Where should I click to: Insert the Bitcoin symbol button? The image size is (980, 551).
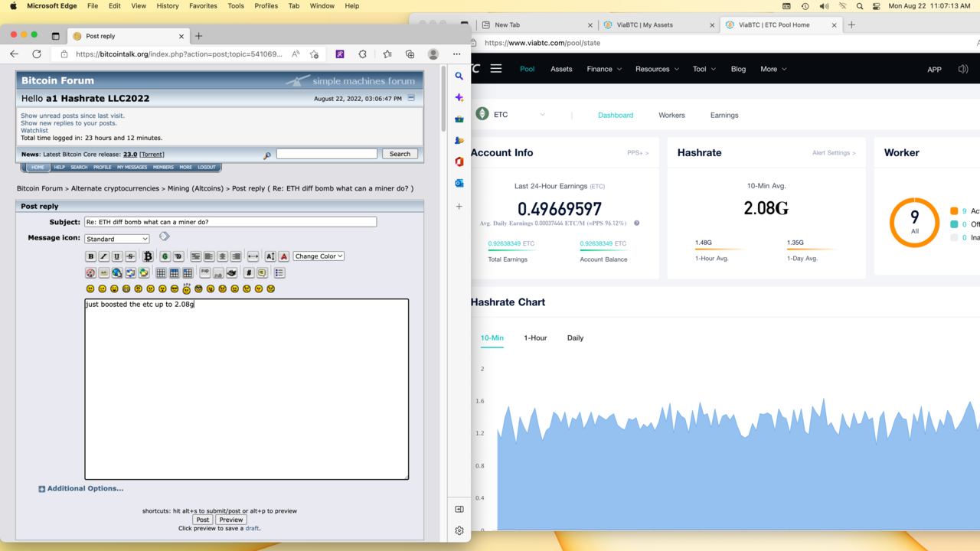[148, 256]
